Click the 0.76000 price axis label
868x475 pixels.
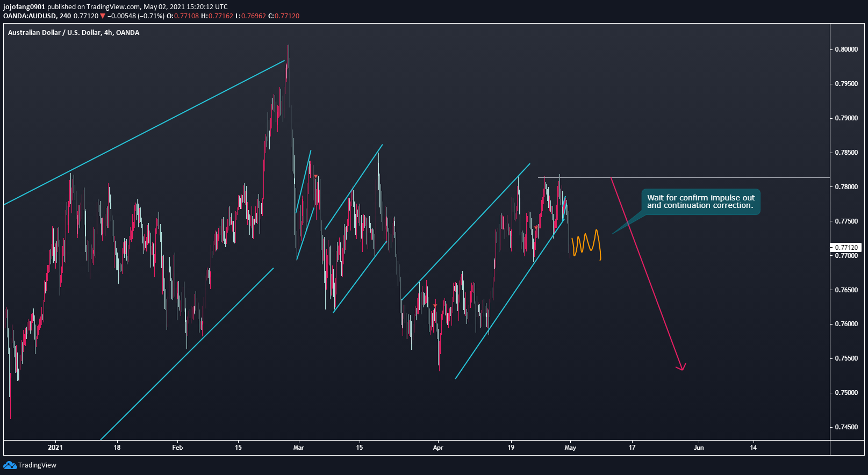tap(847, 324)
